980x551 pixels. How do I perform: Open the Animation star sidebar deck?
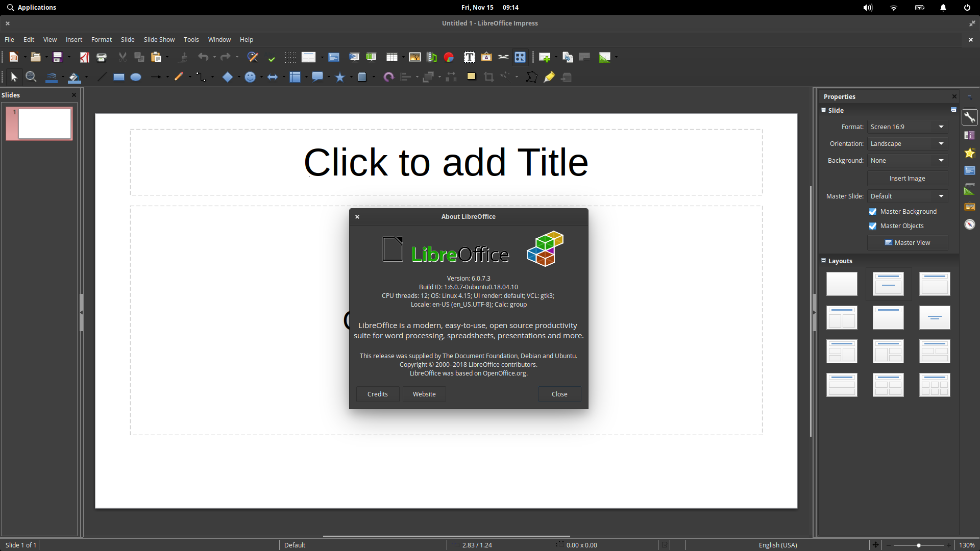(x=970, y=153)
